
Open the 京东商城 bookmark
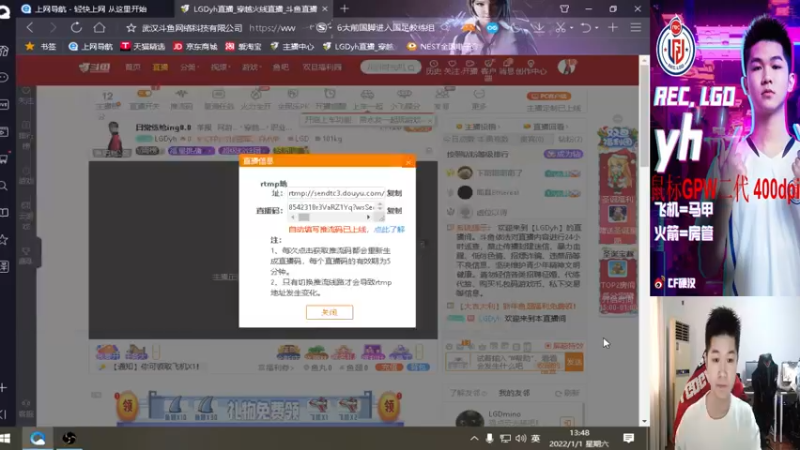point(195,46)
